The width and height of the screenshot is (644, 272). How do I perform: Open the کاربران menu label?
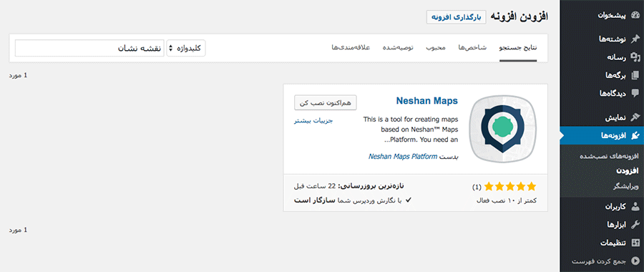coord(615,207)
